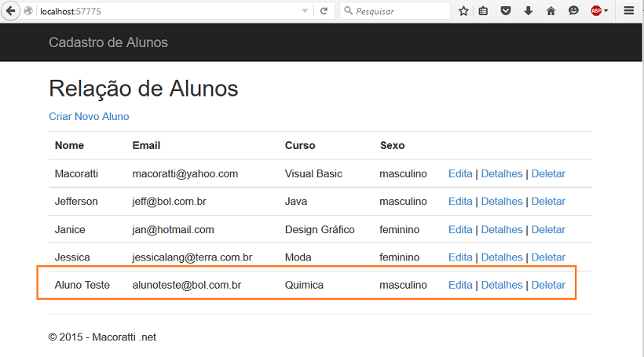Click Deletar for Aluno Teste
This screenshot has height=357, width=644.
[548, 285]
